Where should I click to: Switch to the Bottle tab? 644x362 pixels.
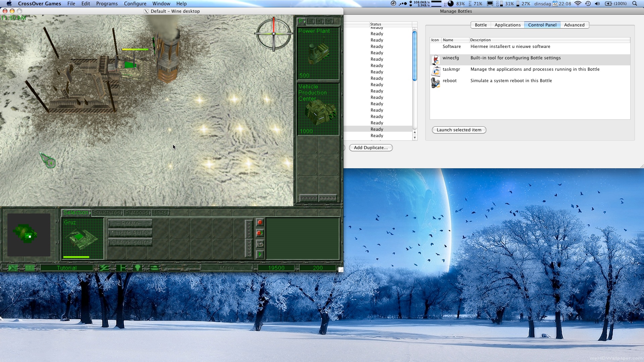point(481,25)
